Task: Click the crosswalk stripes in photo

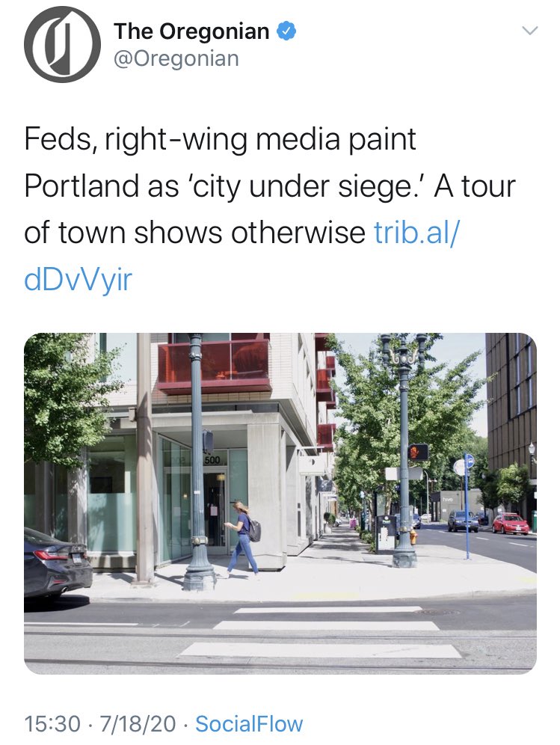Action: pos(320,632)
